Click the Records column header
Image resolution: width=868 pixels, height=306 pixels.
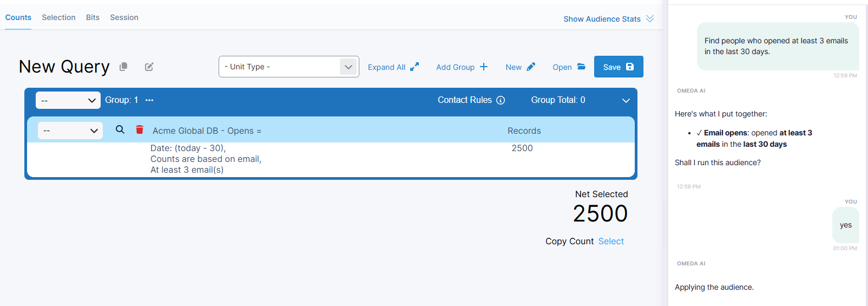[x=524, y=131]
